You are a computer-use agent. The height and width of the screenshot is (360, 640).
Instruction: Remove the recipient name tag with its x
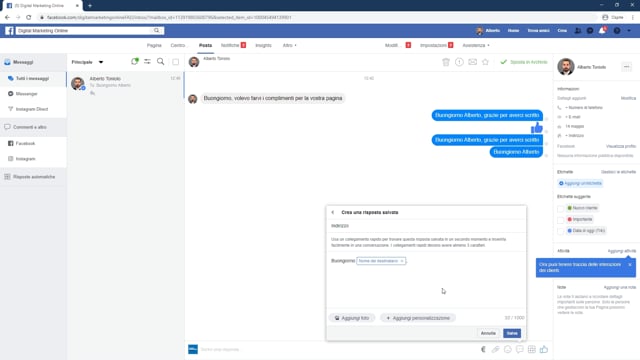pyautogui.click(x=402, y=261)
